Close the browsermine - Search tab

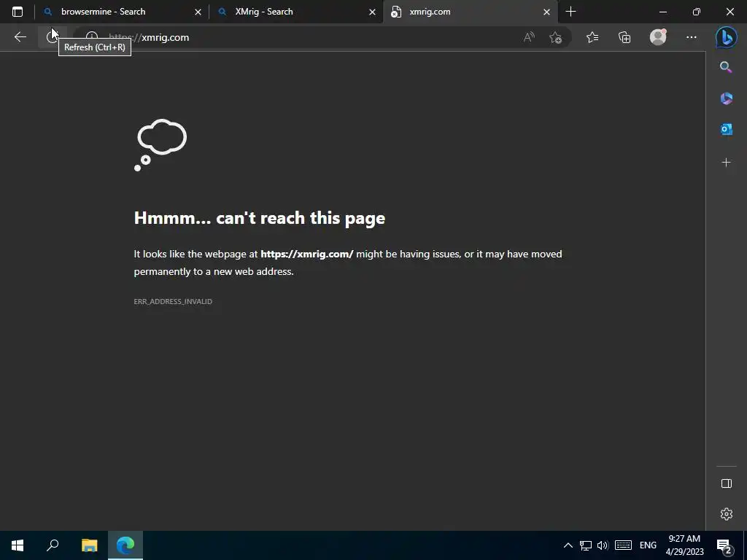(x=198, y=12)
